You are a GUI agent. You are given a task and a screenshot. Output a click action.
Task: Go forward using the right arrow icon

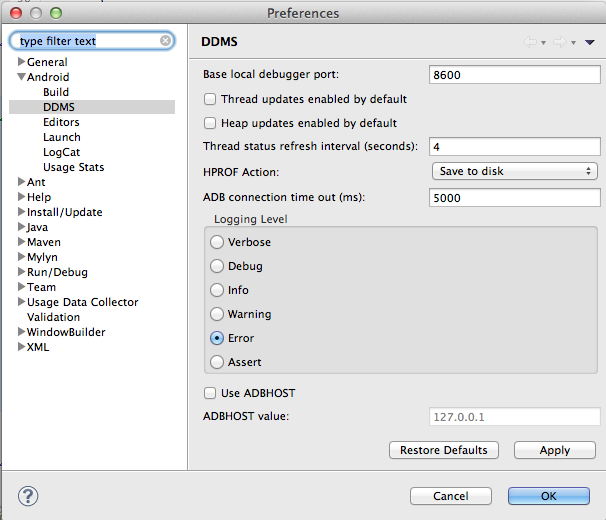tap(560, 42)
